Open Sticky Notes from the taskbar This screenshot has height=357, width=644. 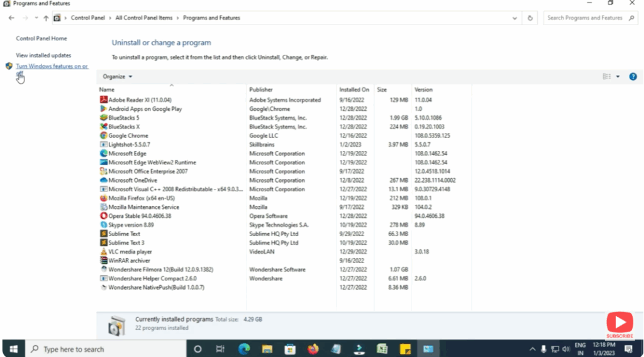(x=406, y=349)
